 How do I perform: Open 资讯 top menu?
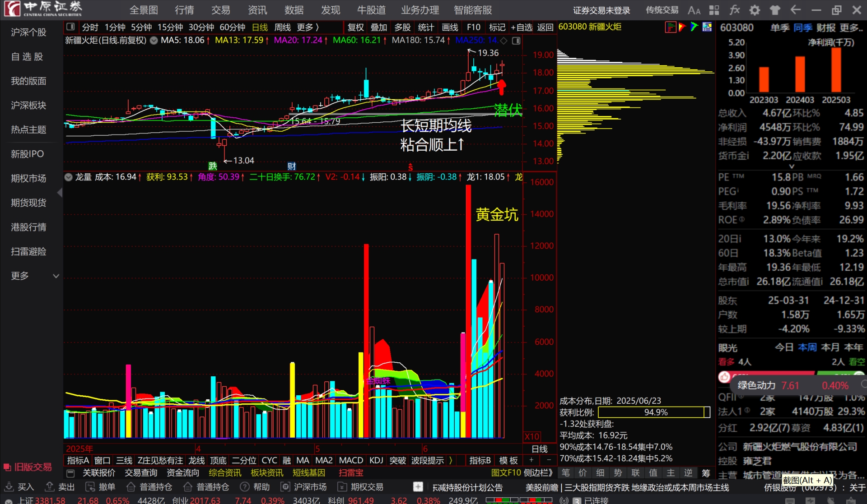coord(257,10)
